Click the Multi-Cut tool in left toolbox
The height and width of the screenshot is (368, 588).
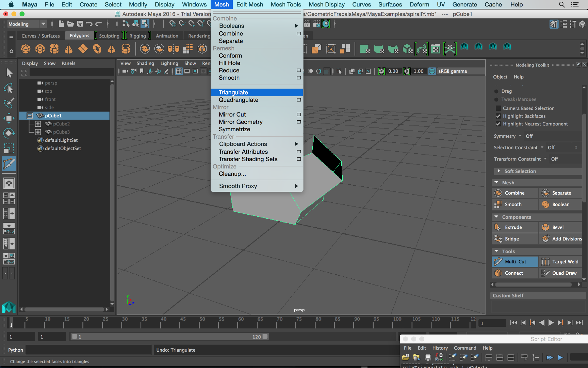[x=9, y=164]
